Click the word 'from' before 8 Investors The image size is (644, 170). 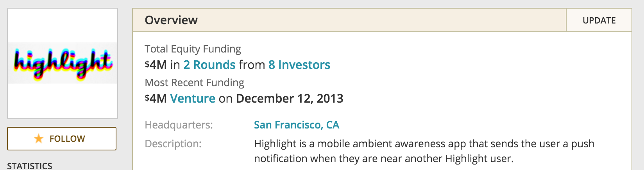click(x=252, y=65)
